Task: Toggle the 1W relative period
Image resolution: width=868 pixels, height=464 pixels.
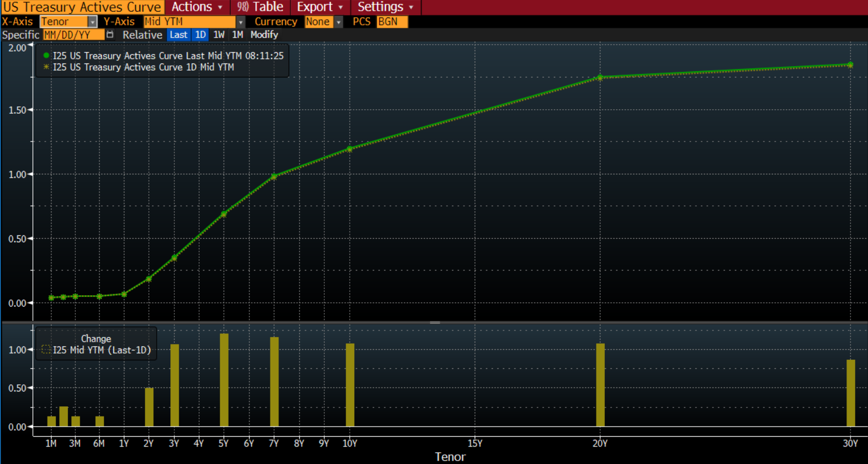Action: (x=219, y=35)
